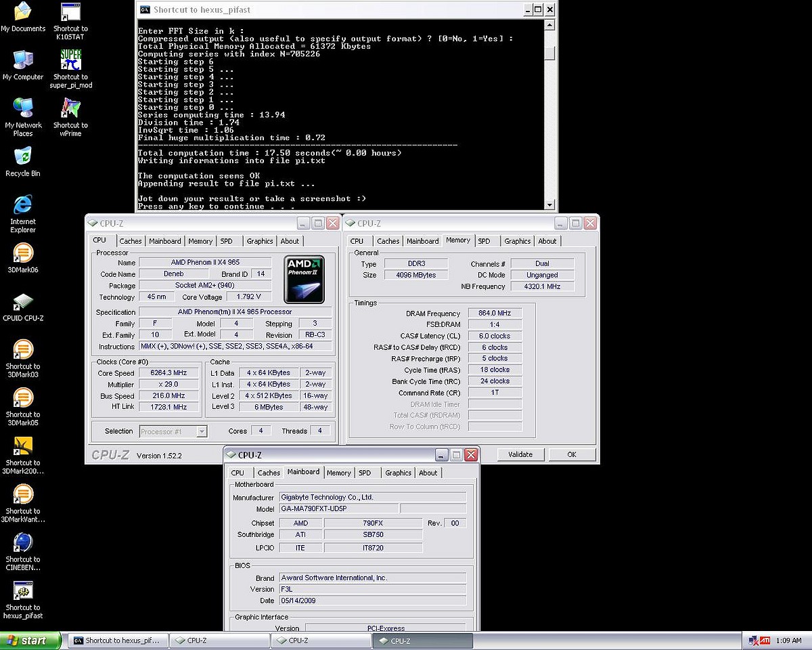Click the taskbar clock showing 1:09 AM
Viewport: 812px width, 650px height.
click(788, 641)
